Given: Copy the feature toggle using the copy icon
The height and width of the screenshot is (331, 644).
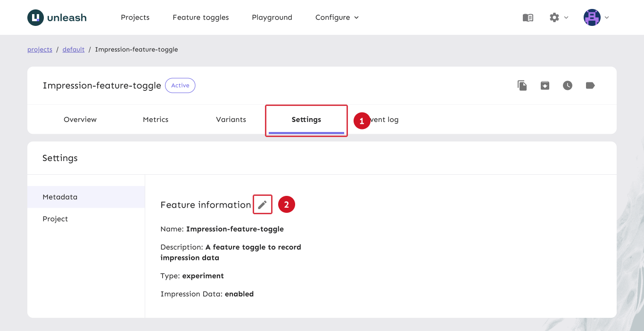Looking at the screenshot, I should [x=522, y=85].
